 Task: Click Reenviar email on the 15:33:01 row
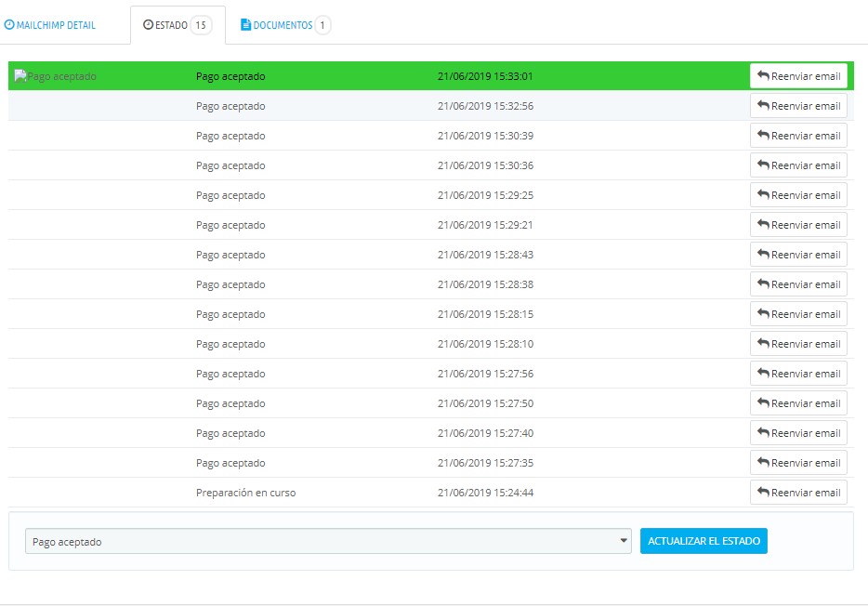click(x=798, y=75)
